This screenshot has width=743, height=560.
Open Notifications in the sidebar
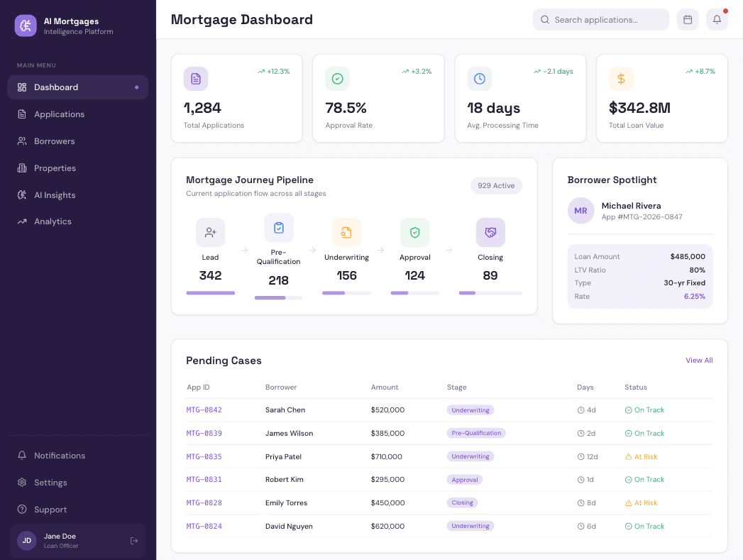tap(78, 455)
